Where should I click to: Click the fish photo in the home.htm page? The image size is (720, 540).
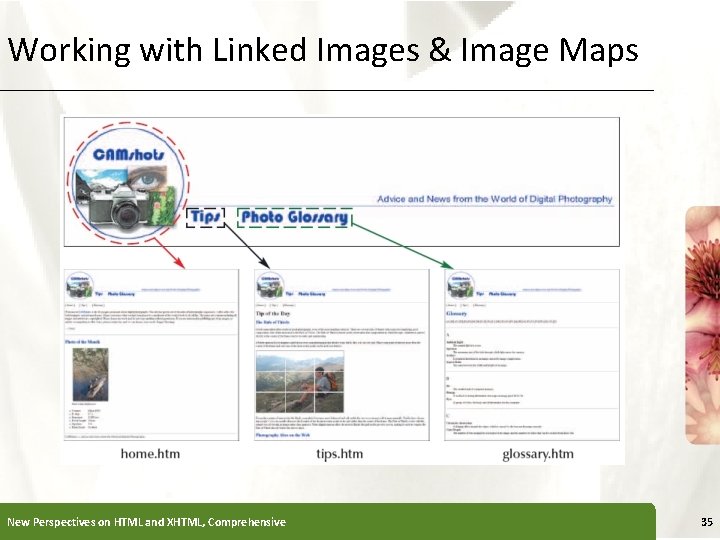91,375
